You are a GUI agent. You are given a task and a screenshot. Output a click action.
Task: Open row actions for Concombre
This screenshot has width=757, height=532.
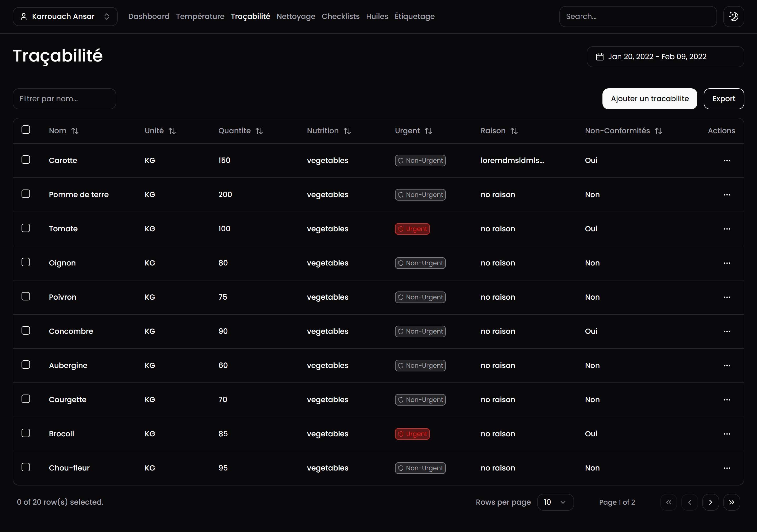click(727, 331)
